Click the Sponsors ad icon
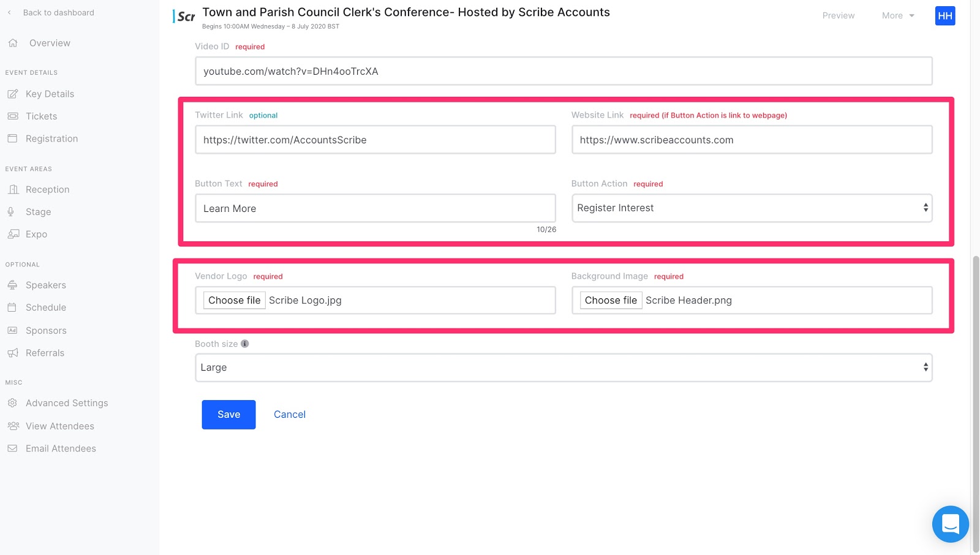Image resolution: width=980 pixels, height=555 pixels. tap(12, 330)
